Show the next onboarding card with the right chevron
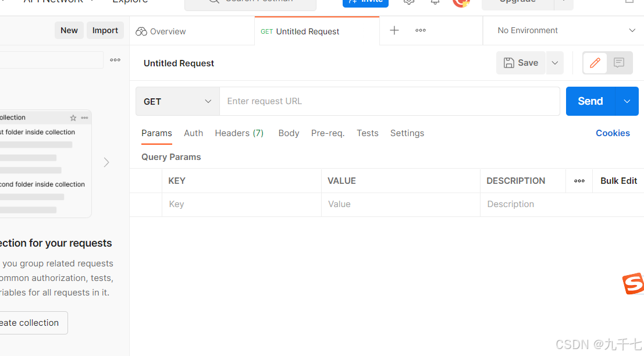The height and width of the screenshot is (356, 644). 106,163
